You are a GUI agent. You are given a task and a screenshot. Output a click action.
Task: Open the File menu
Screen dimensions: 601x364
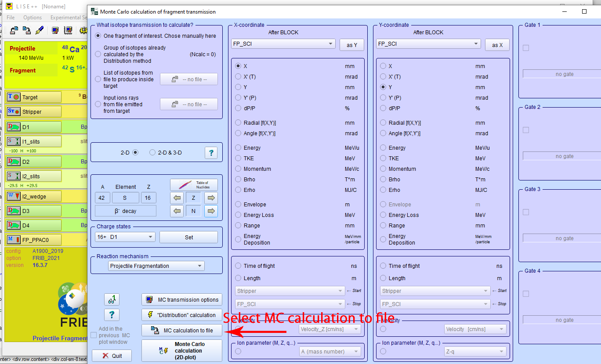pyautogui.click(x=11, y=18)
